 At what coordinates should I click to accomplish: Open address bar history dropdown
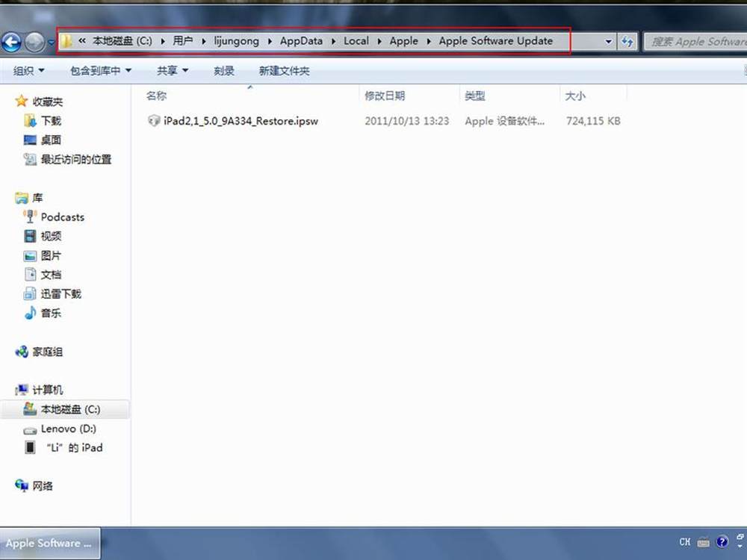tap(608, 41)
